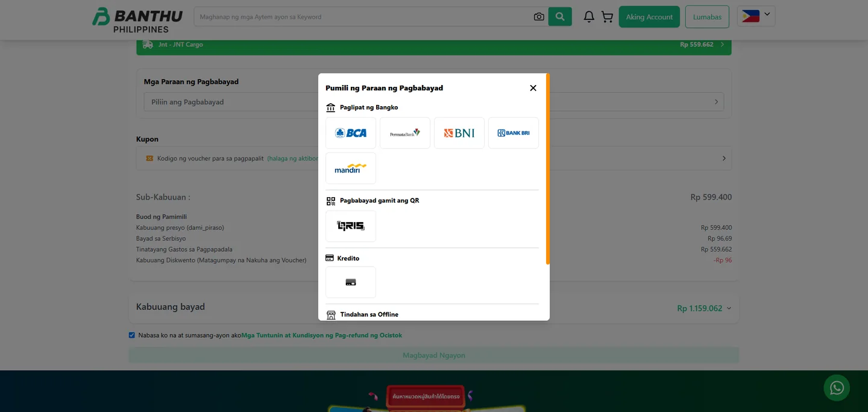
Task: Choose PermataBank as payment method
Action: pos(405,133)
